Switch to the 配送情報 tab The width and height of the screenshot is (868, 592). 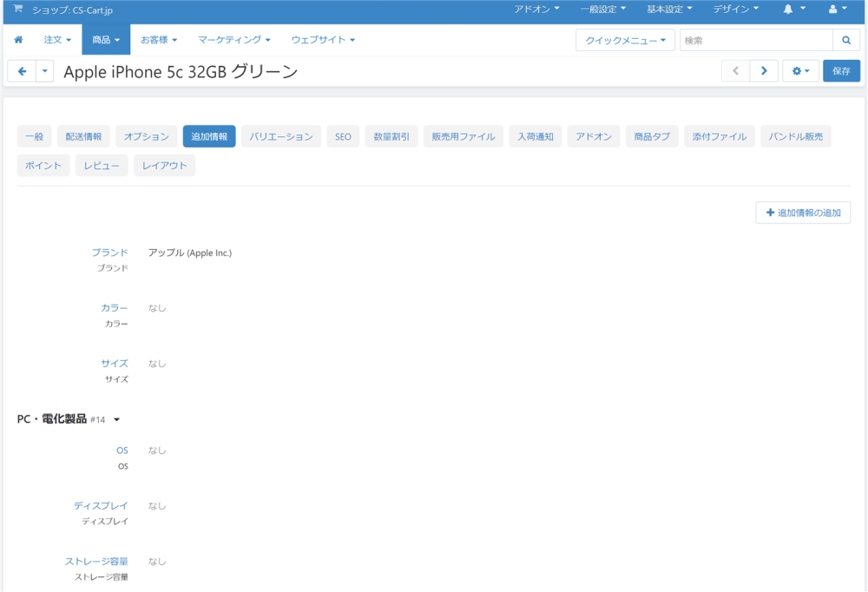pyautogui.click(x=83, y=137)
